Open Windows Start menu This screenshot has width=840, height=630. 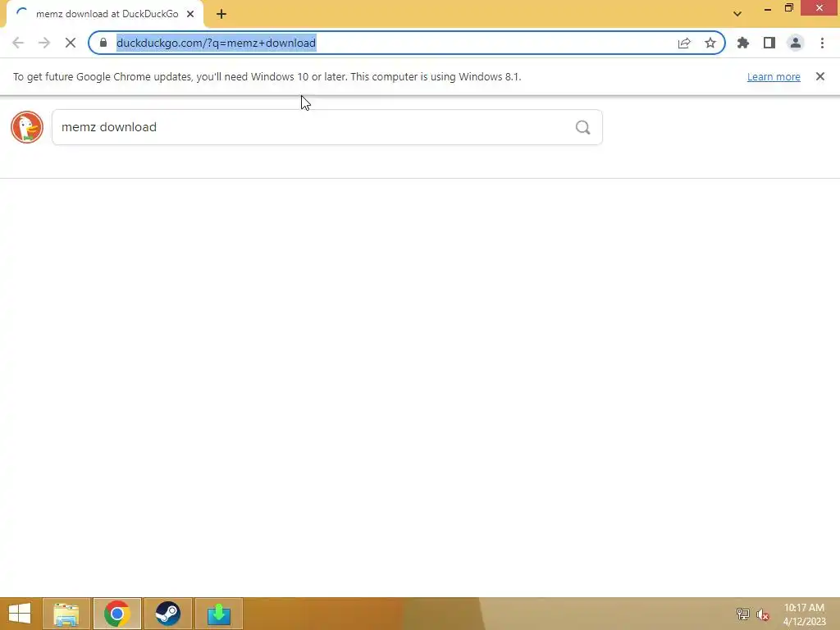point(20,614)
